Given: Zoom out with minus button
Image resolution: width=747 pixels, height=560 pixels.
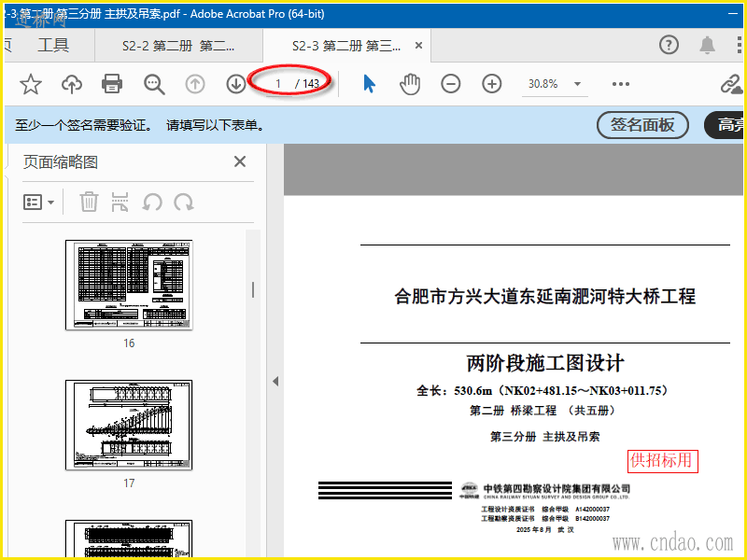Looking at the screenshot, I should click(x=451, y=84).
